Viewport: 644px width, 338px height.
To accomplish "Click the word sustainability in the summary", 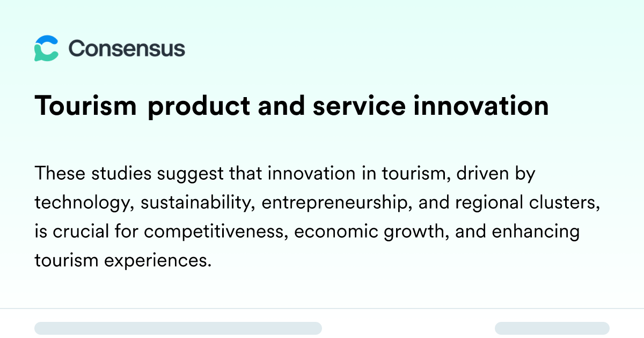I will [197, 203].
